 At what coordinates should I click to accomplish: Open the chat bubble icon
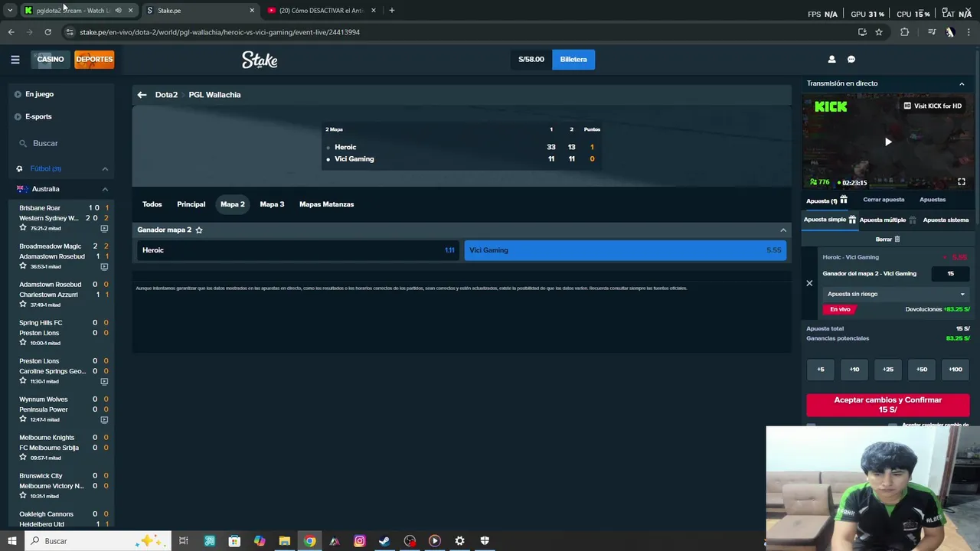[851, 59]
